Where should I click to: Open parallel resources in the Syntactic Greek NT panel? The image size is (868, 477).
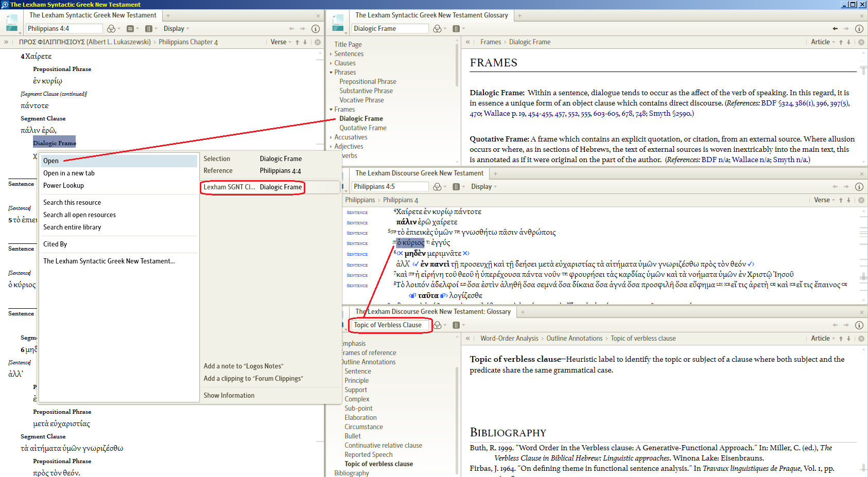(149, 29)
